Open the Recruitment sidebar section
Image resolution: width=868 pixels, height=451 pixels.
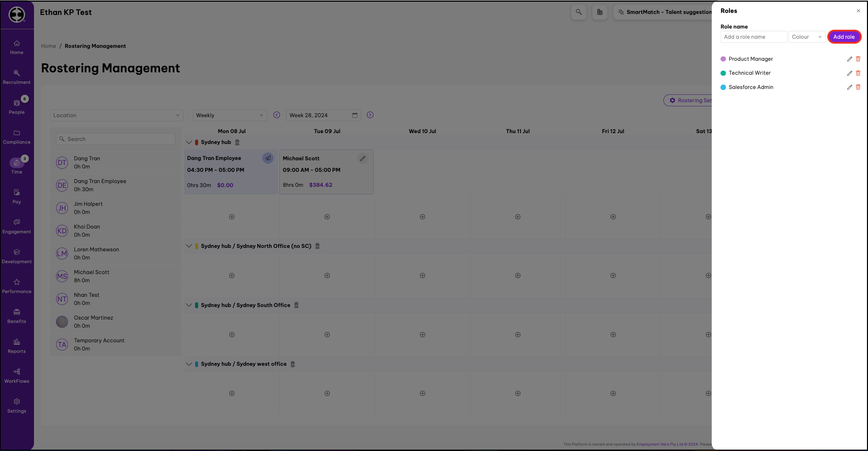tap(17, 77)
